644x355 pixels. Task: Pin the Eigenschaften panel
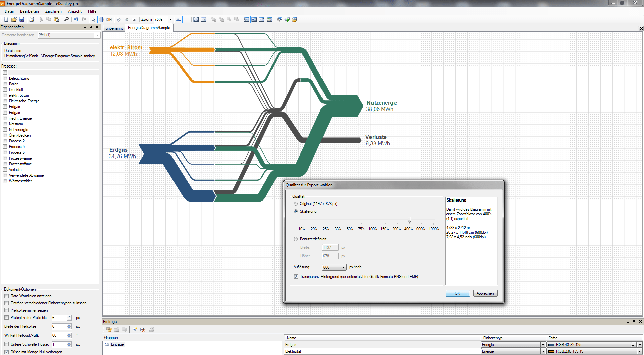pos(91,27)
